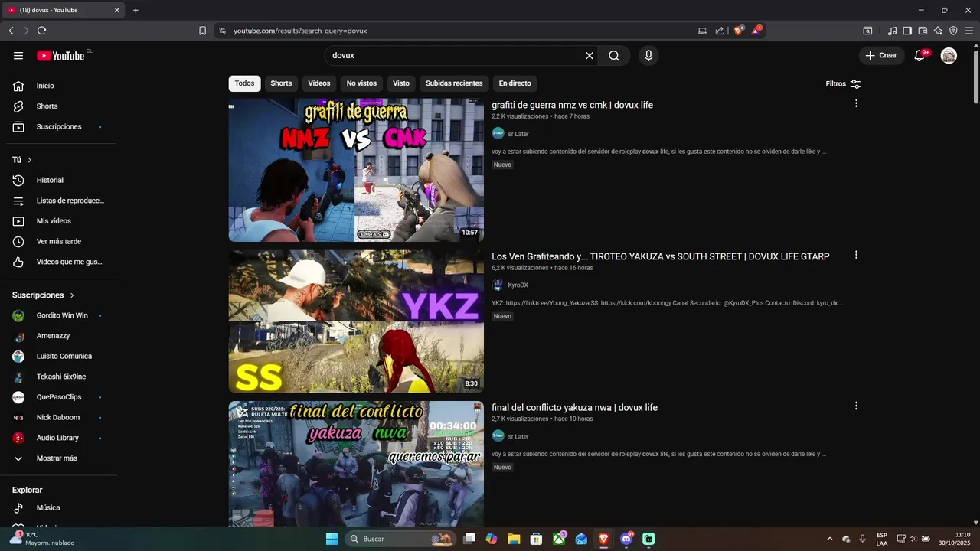Open the browser share icon in address bar
980x551 pixels.
[720, 31]
